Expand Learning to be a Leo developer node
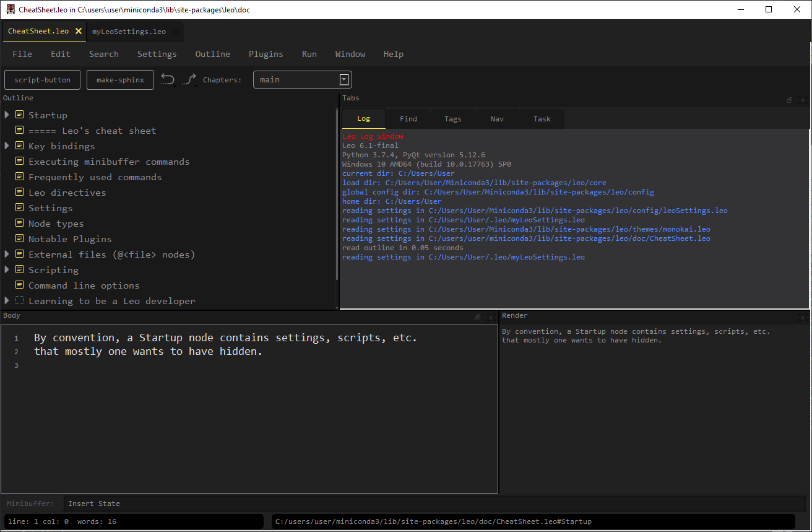This screenshot has width=812, height=532. tap(6, 301)
